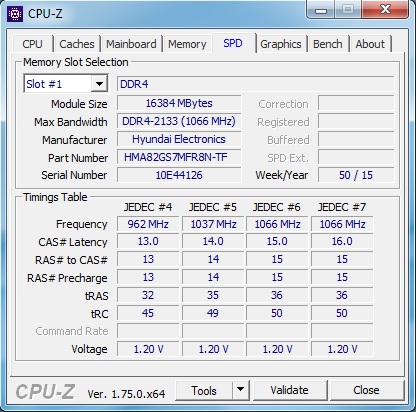Click CAS# Latency value 13.0
Screen dimensions: 416x412
(148, 241)
